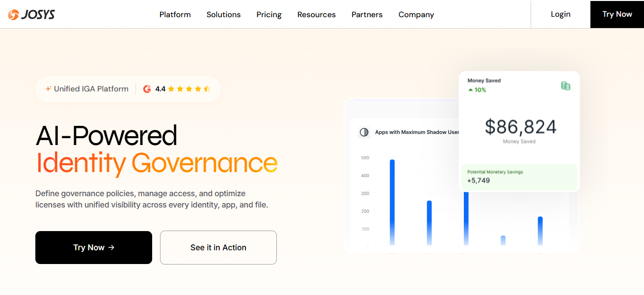Select Partners in the top navigation
This screenshot has width=644, height=295.
click(367, 14)
